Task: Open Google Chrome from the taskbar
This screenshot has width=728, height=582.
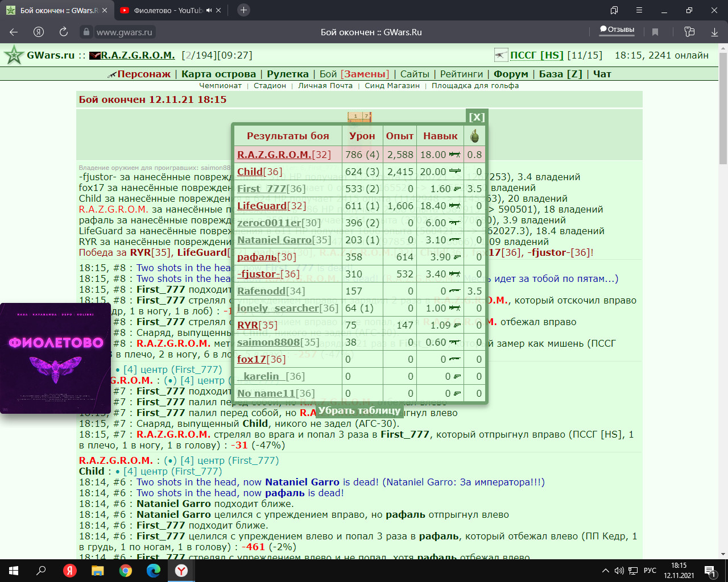Action: 126,571
